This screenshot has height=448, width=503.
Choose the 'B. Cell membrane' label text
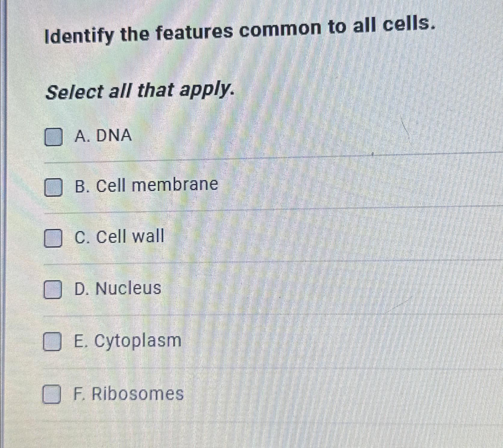pyautogui.click(x=146, y=185)
